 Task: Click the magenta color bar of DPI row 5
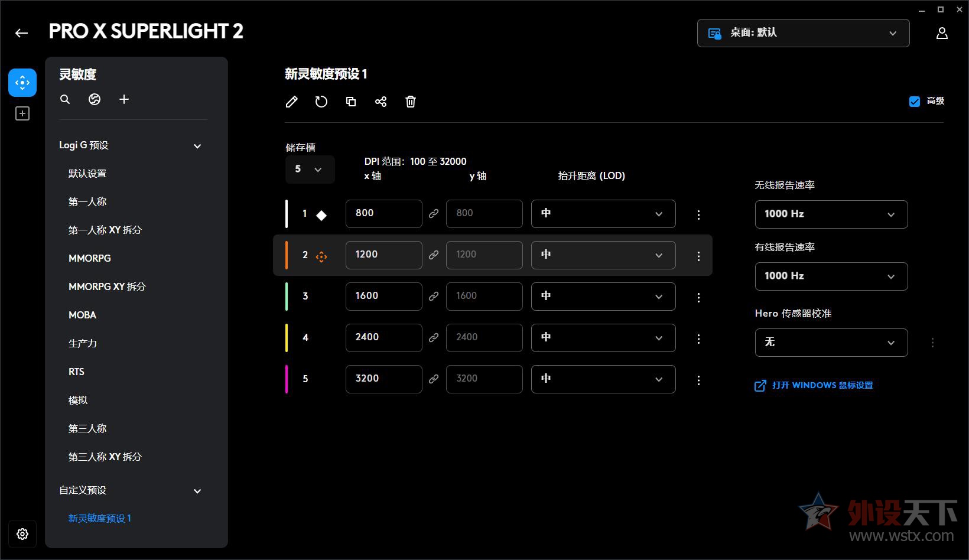(x=287, y=379)
